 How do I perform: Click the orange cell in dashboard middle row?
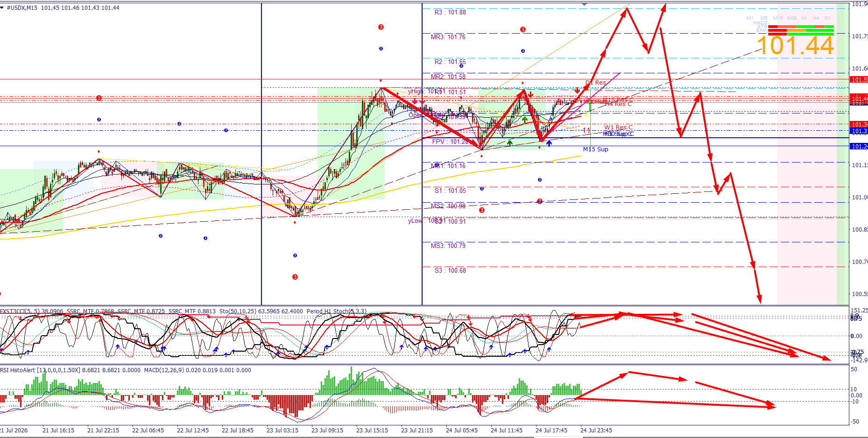point(796,30)
